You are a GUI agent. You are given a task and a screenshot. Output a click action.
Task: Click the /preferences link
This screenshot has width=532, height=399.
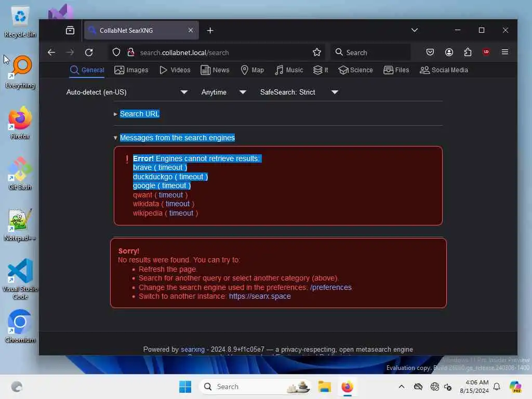(331, 287)
